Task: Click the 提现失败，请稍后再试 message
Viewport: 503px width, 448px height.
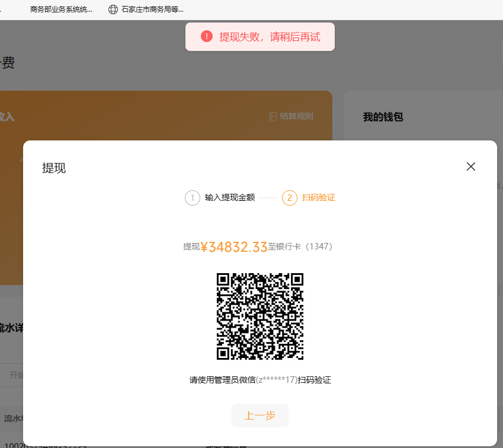Action: click(x=270, y=37)
